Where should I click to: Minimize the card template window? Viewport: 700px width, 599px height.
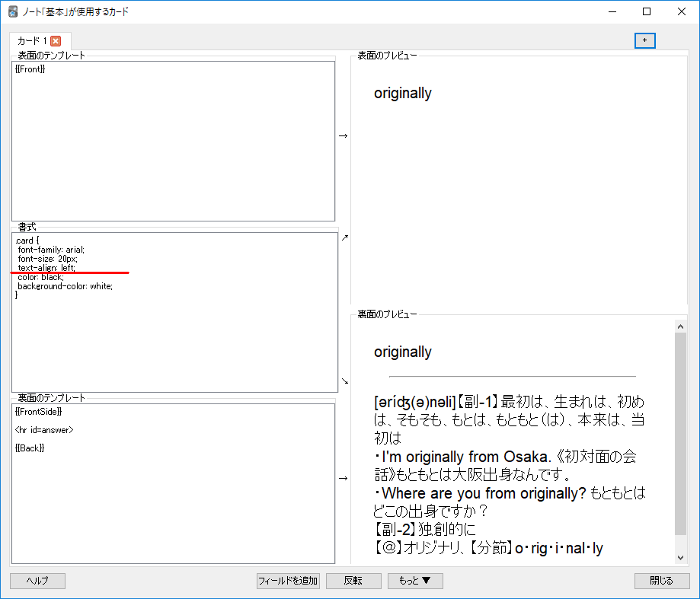click(x=612, y=11)
